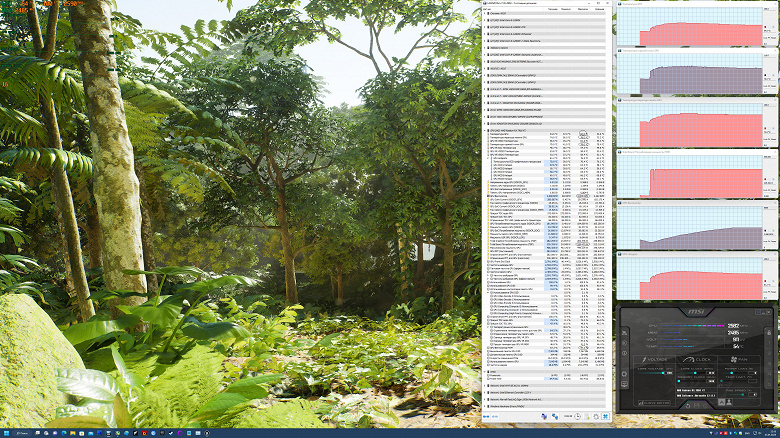This screenshot has height=438, width=780.
Task: Expand the ASUS EC sensor group in HWiNFO
Action: (x=485, y=69)
